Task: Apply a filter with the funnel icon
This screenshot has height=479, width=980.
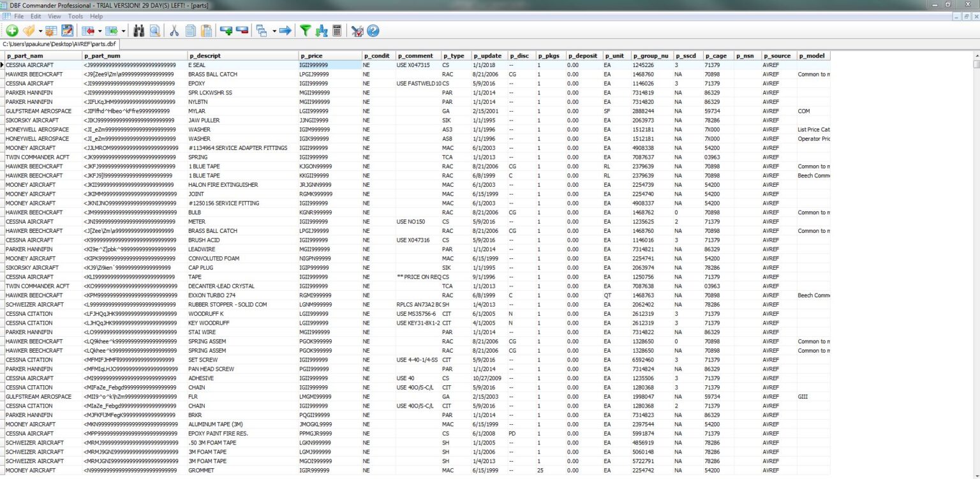Action: pyautogui.click(x=306, y=30)
